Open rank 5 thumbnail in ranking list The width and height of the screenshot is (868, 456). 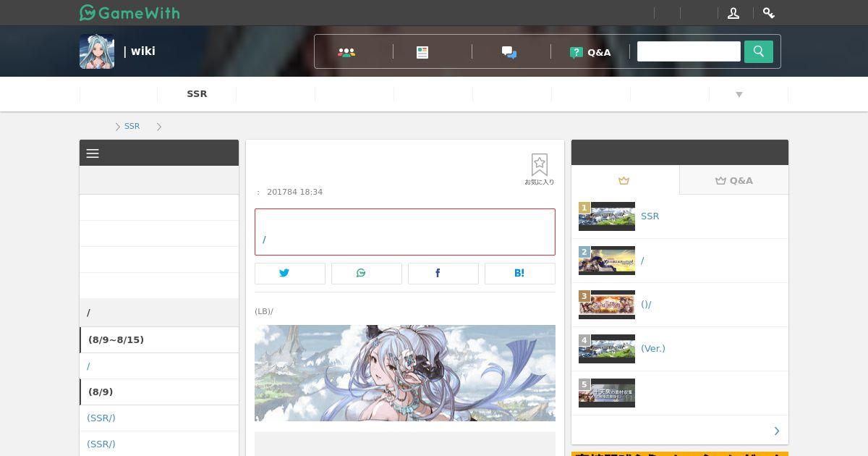point(607,393)
